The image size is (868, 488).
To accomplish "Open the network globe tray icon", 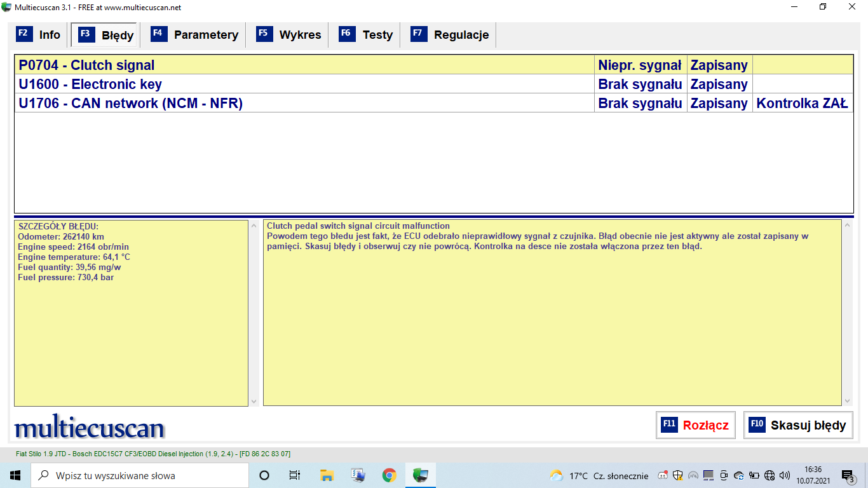I will tap(770, 475).
